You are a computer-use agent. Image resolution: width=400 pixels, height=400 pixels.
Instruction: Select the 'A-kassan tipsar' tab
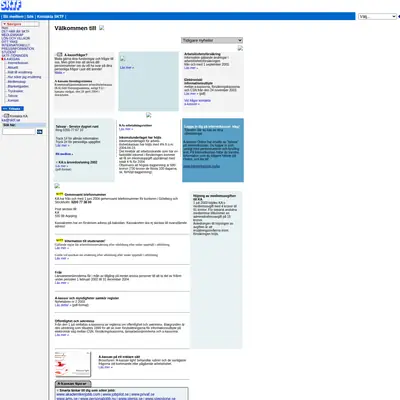(73, 384)
